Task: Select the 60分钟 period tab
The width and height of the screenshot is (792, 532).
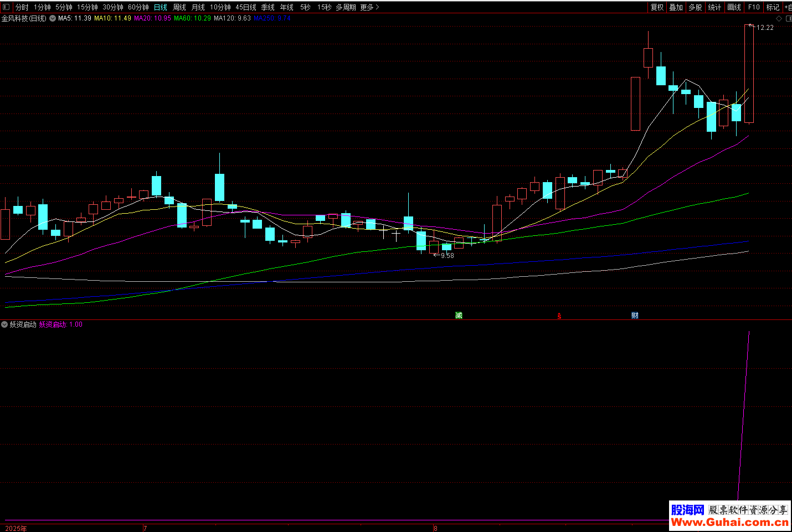Action: coord(138,7)
